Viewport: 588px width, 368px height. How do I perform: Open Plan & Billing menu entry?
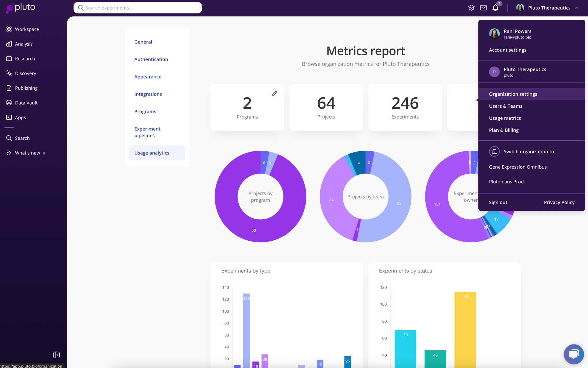click(x=504, y=130)
